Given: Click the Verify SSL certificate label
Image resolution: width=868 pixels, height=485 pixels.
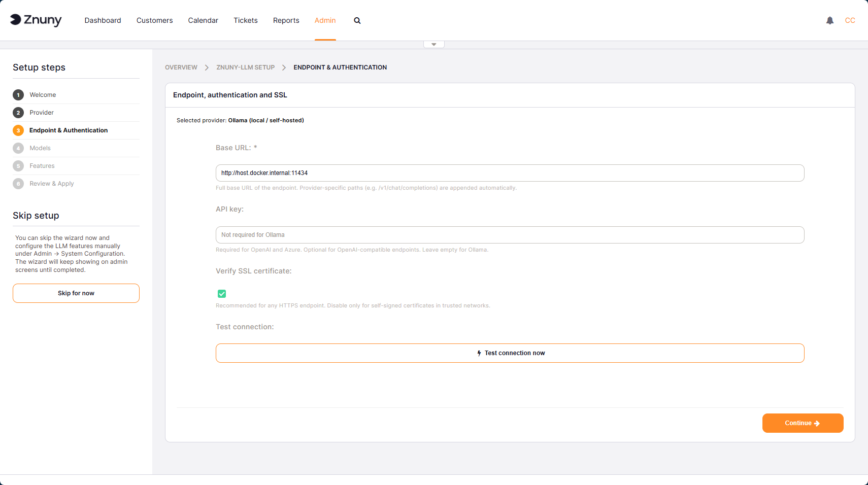Looking at the screenshot, I should click(x=254, y=271).
